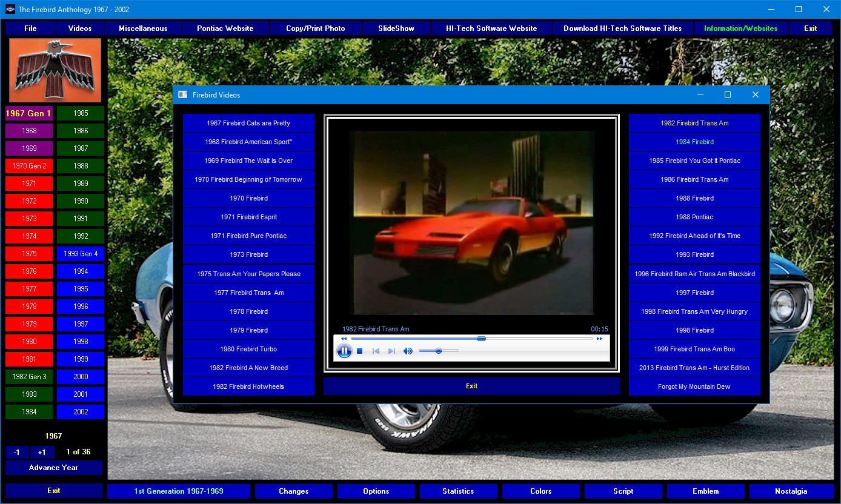Click Advance Year button
This screenshot has width=841, height=504.
pyautogui.click(x=54, y=468)
